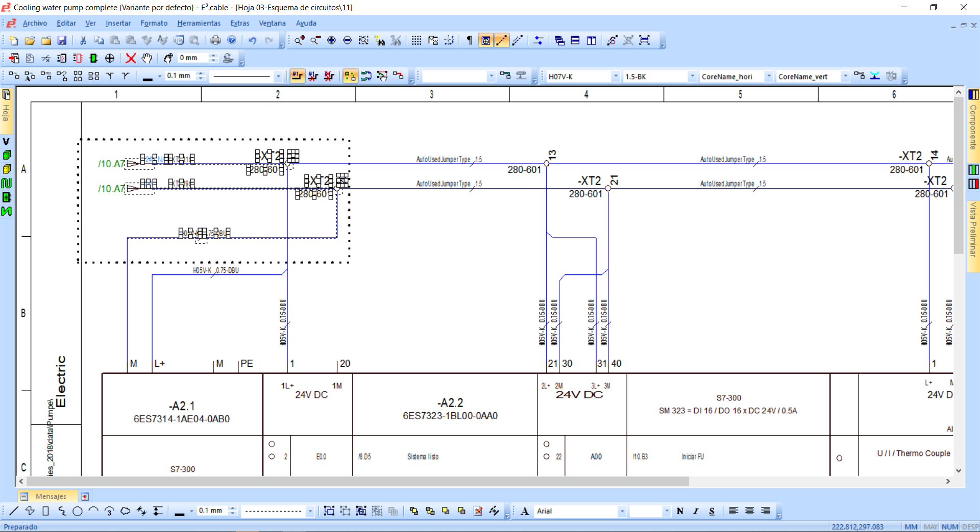
Task: Undo the last action
Action: point(252,40)
